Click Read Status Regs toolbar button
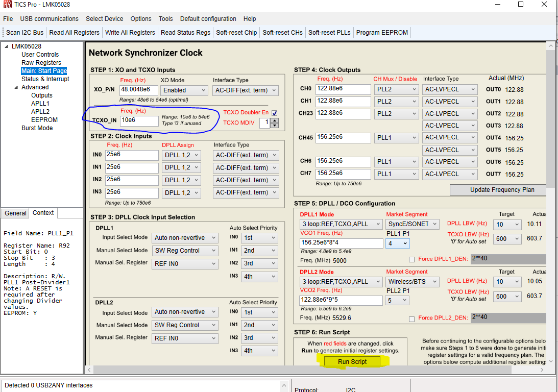 (x=185, y=32)
